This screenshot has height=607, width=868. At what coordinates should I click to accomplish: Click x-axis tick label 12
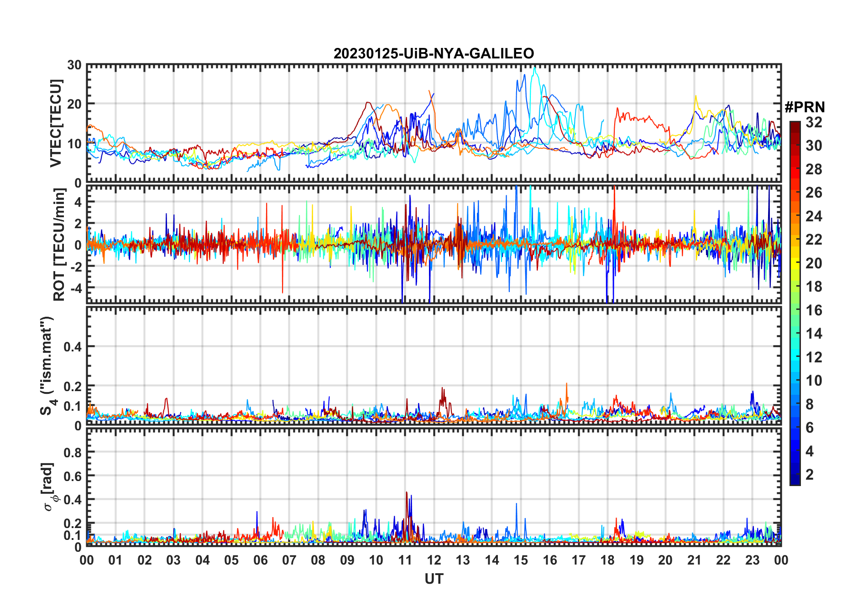(x=434, y=560)
